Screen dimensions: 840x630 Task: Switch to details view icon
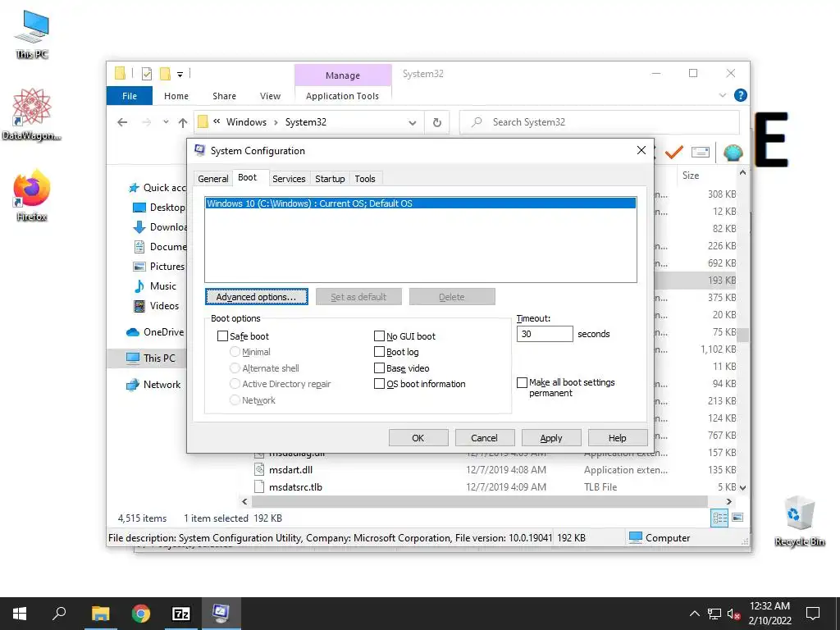pos(719,518)
